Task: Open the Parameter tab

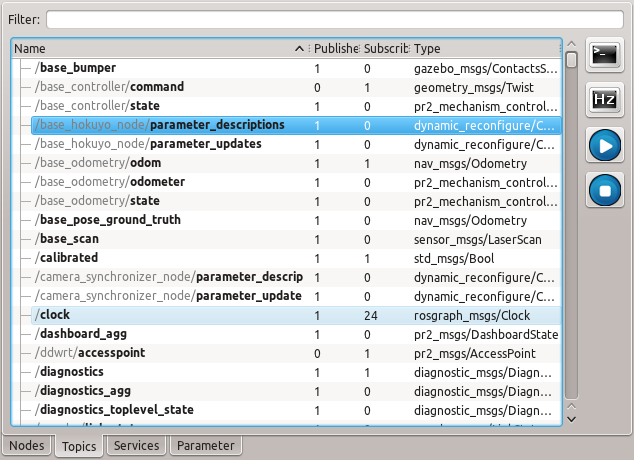Action: tap(205, 445)
